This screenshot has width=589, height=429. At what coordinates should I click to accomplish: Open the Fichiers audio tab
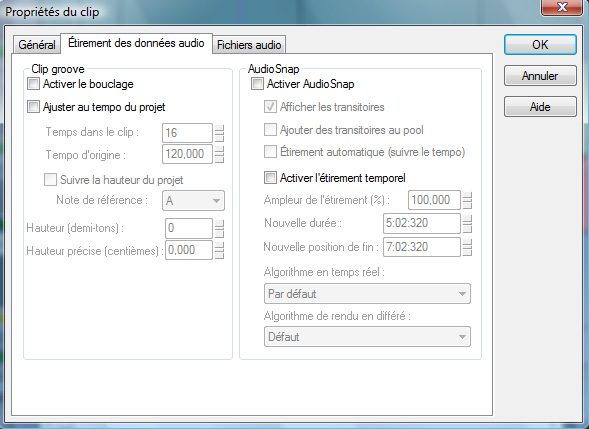point(249,45)
